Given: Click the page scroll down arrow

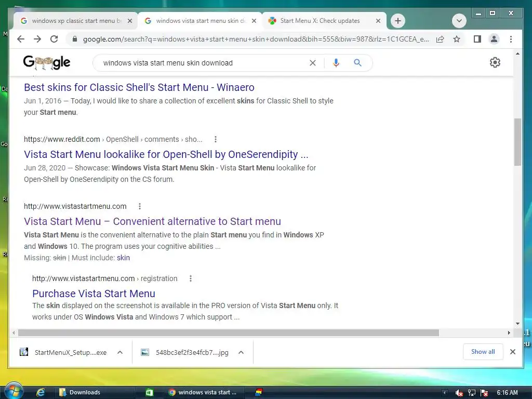Looking at the screenshot, I should pyautogui.click(x=517, y=324).
